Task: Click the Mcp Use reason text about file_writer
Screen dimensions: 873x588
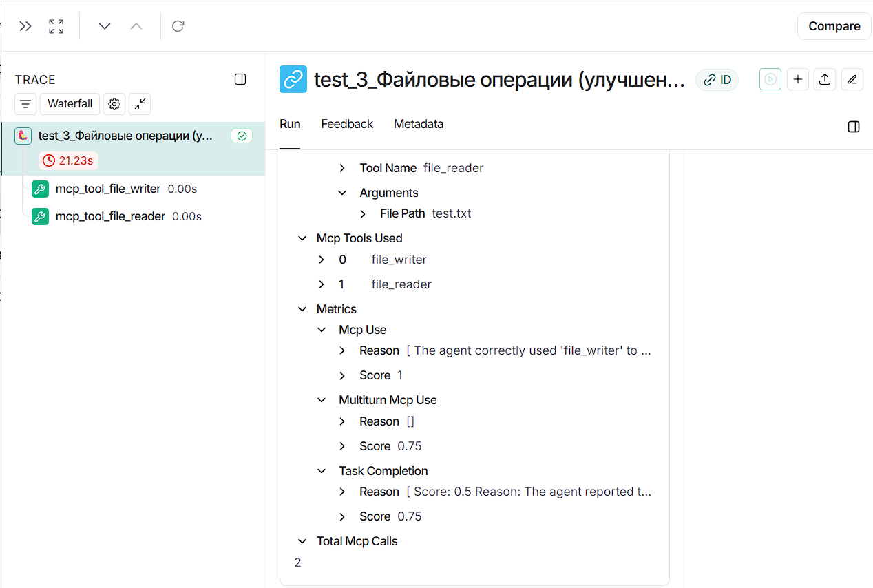Action: (529, 350)
